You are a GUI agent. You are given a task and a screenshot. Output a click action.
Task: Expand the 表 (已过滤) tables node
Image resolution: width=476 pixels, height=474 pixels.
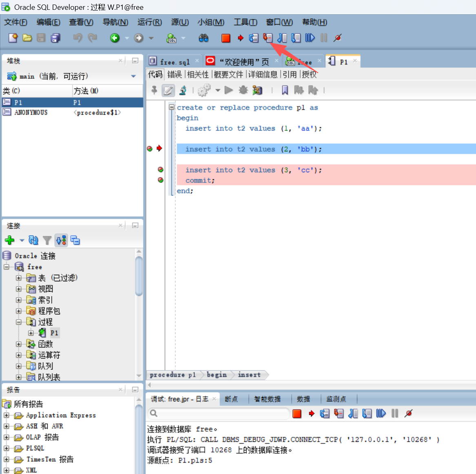(x=19, y=278)
